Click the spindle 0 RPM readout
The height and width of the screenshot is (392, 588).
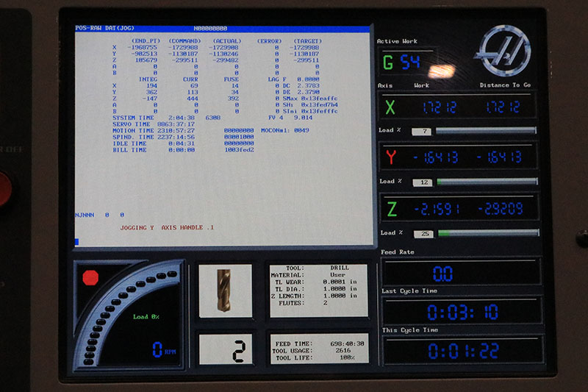pos(164,349)
